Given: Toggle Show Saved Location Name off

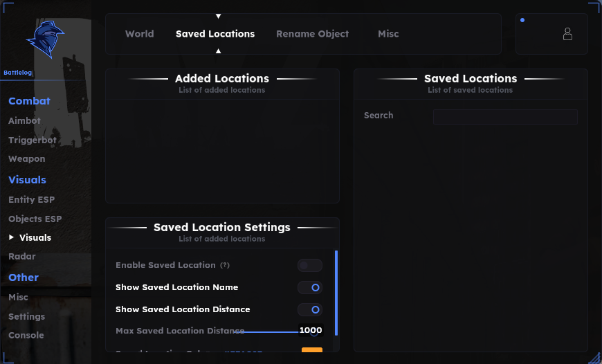Looking at the screenshot, I should click(x=310, y=287).
